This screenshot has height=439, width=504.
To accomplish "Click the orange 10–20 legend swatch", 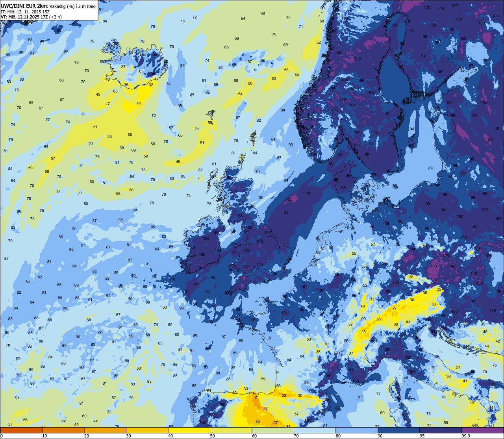I will [63, 430].
